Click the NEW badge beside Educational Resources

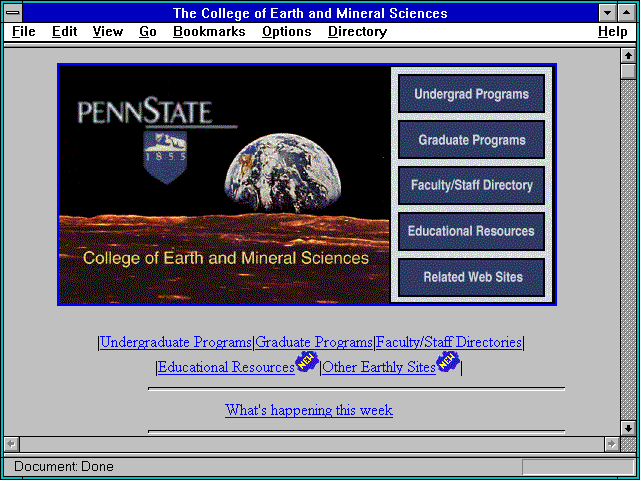(x=307, y=361)
